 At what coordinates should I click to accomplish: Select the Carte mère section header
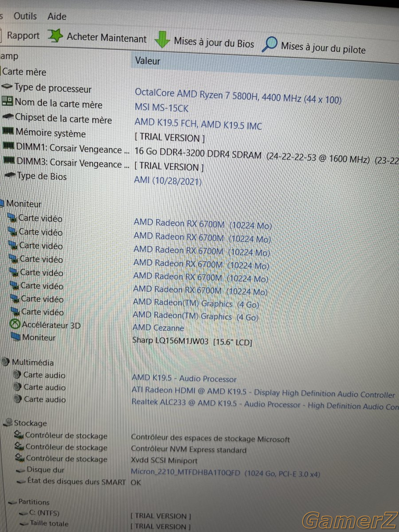coord(24,71)
